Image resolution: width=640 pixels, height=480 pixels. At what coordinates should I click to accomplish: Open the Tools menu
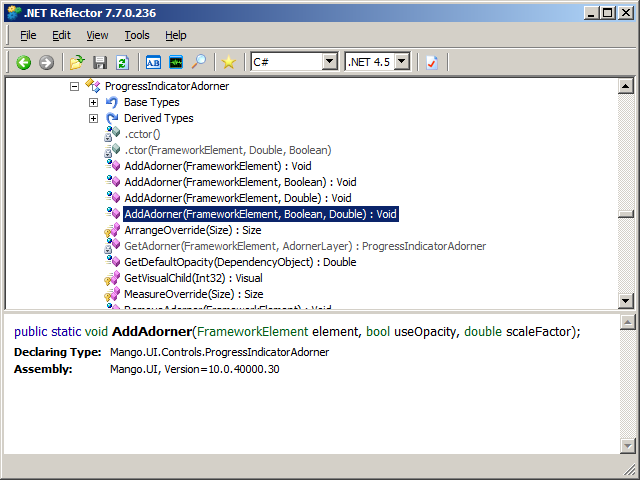click(x=137, y=35)
